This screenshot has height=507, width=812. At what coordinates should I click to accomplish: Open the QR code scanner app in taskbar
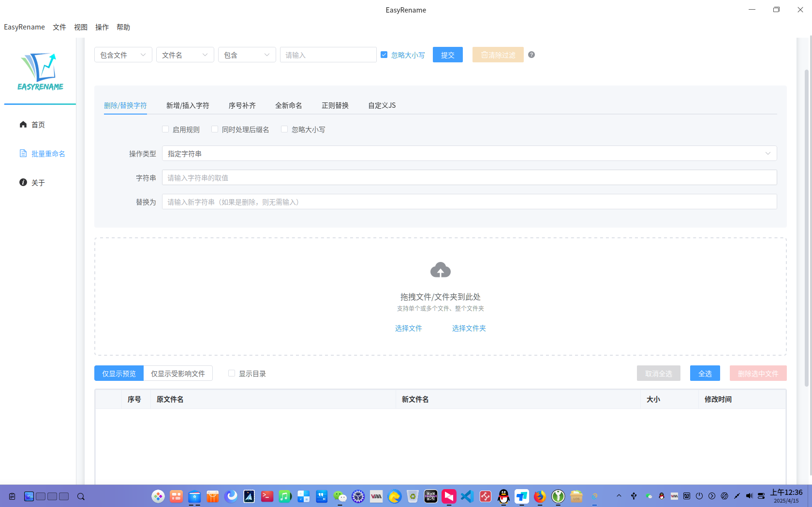(431, 496)
